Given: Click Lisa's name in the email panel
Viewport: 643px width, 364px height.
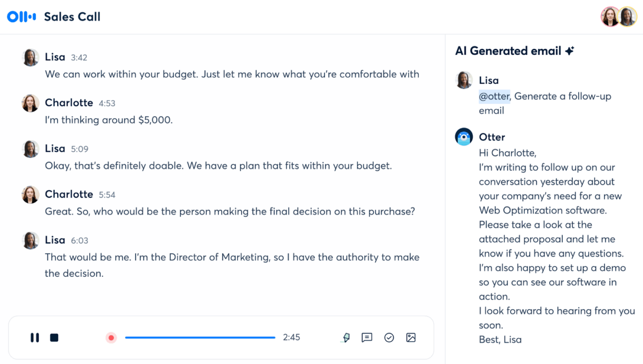Looking at the screenshot, I should [489, 80].
